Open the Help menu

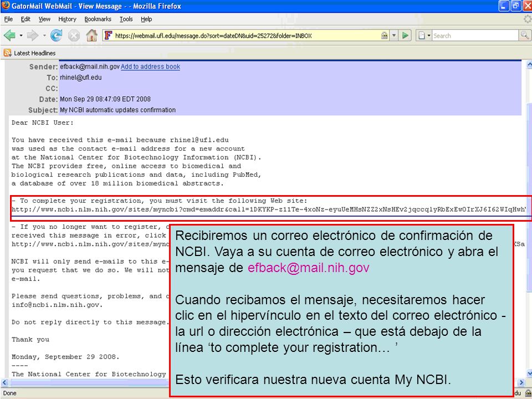pos(146,19)
